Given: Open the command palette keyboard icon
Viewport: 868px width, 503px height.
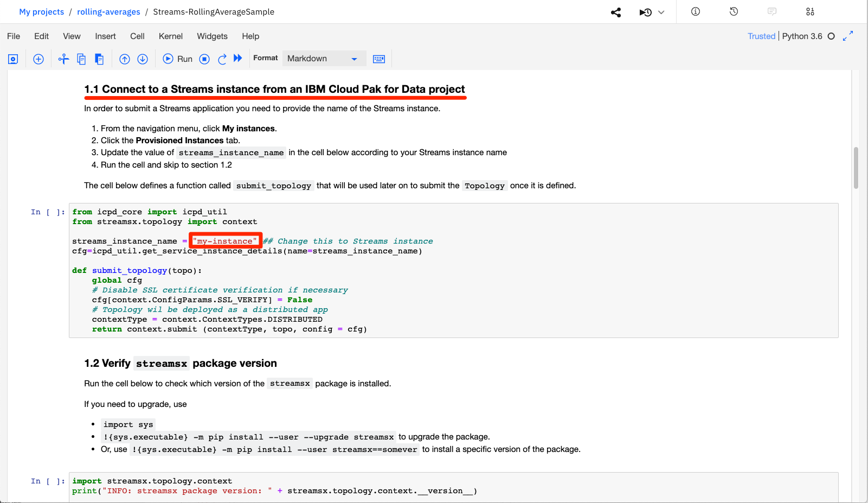Looking at the screenshot, I should point(379,59).
